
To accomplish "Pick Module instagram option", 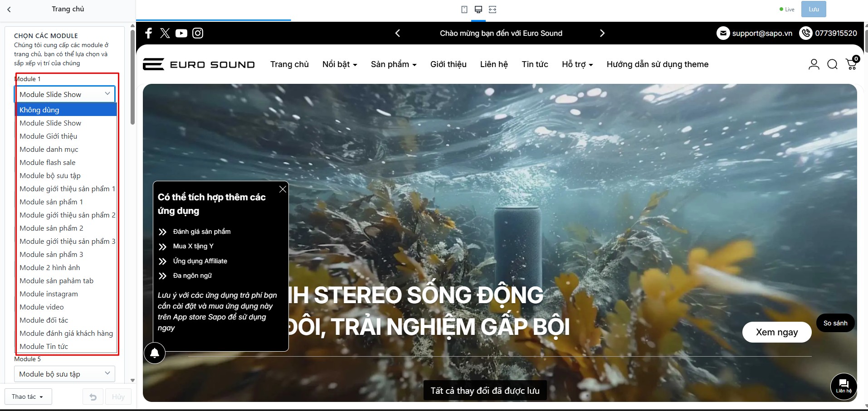I will [67, 294].
